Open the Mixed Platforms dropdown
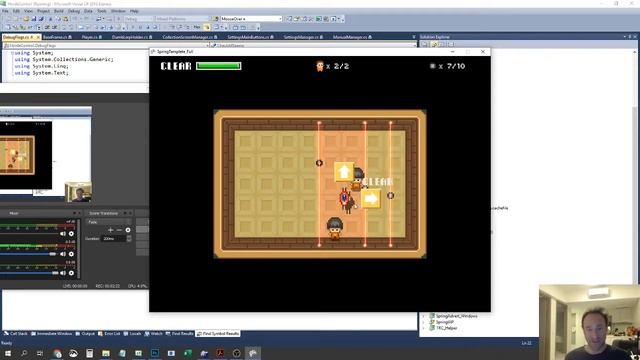The width and height of the screenshot is (640, 360). [182, 19]
